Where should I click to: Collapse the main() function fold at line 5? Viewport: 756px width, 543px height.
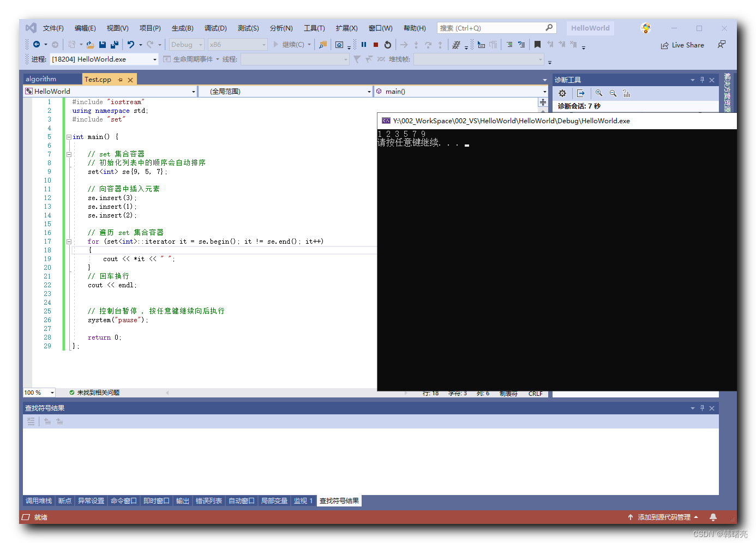69,137
